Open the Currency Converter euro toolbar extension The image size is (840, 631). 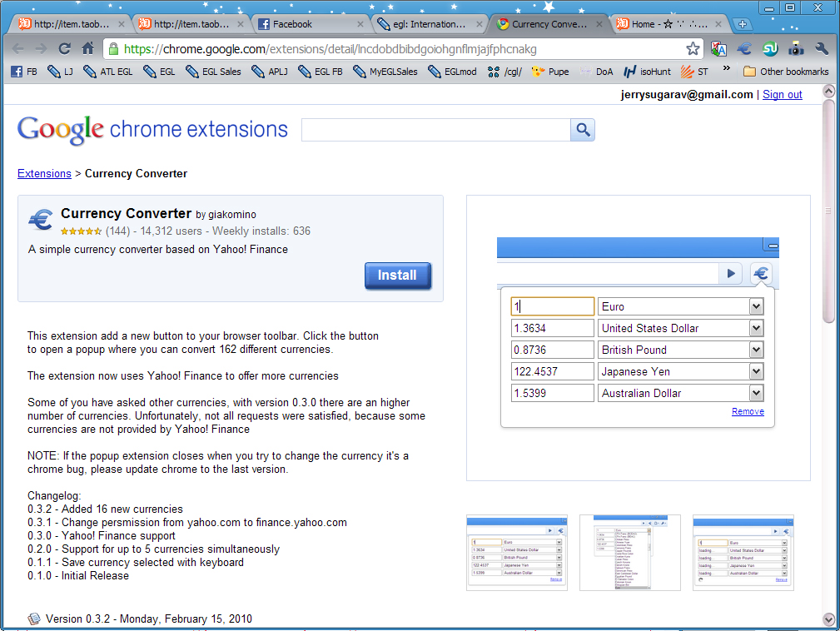coord(744,49)
